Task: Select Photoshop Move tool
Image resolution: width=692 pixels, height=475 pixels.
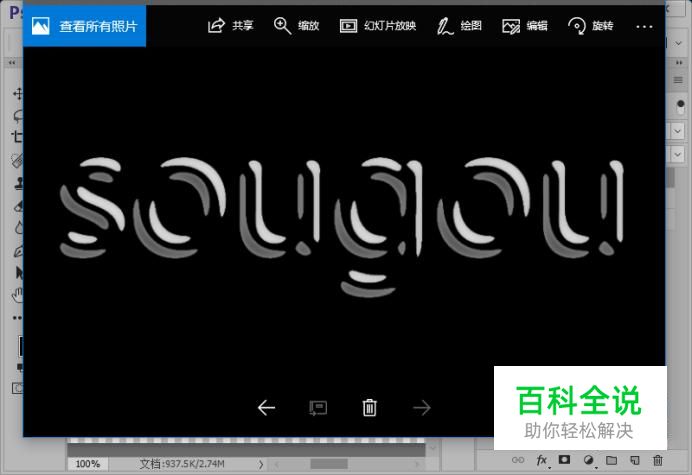Action: (18, 93)
